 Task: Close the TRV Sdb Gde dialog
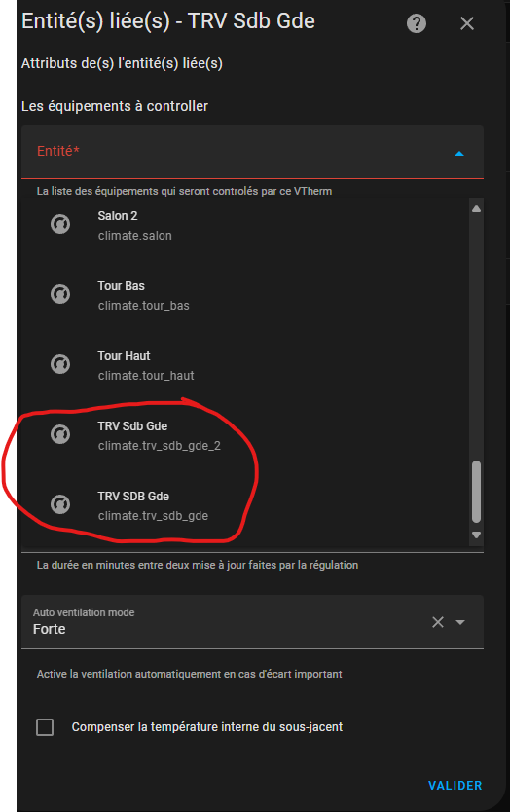(x=467, y=23)
